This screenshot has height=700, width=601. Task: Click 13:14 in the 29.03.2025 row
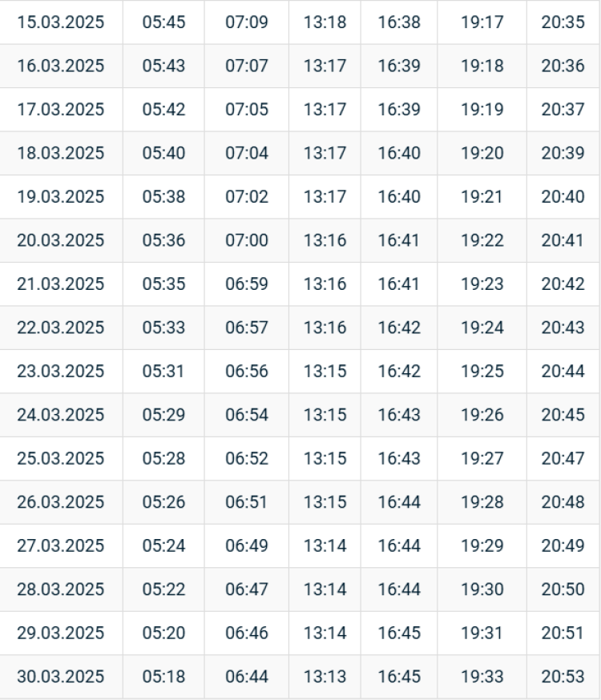pos(325,634)
